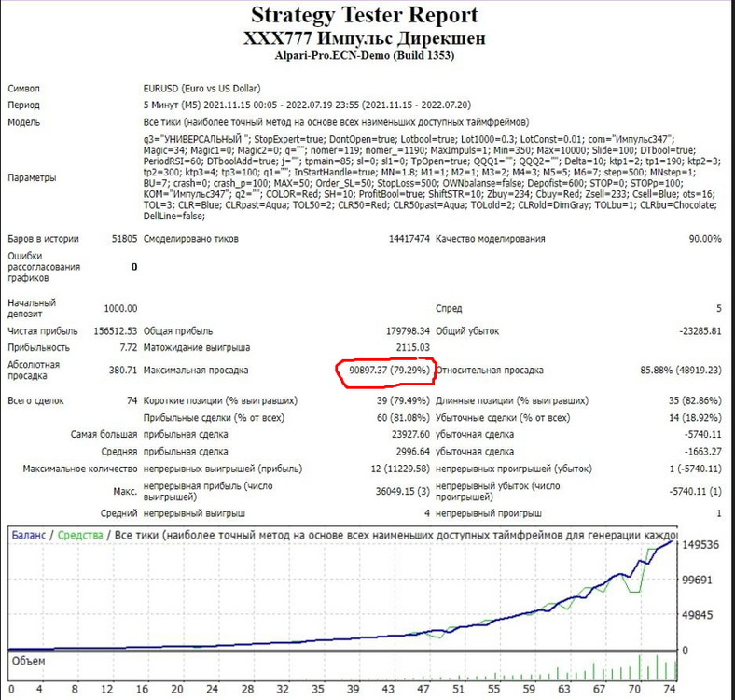This screenshot has width=735, height=700.
Task: Click 'Ошибки рассогласования графиков' label
Action: tap(44, 267)
